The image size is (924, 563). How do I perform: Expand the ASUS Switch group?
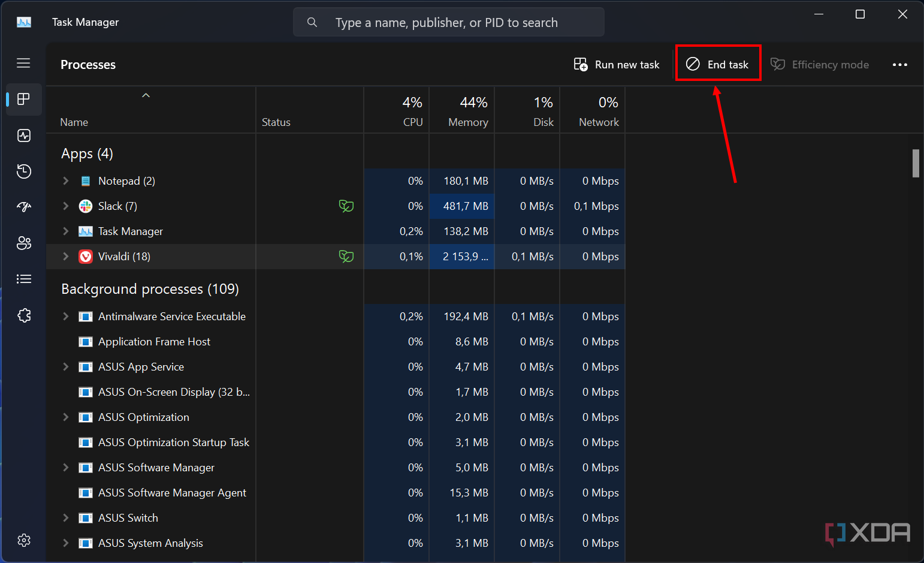click(x=66, y=518)
